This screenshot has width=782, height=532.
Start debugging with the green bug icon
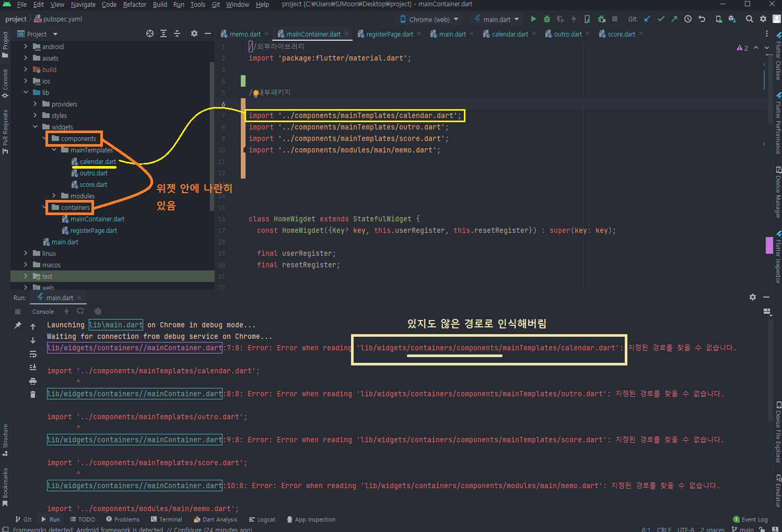(547, 19)
